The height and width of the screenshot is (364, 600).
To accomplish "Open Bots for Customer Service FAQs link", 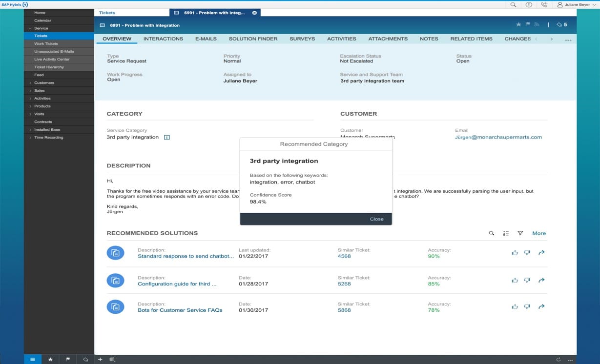I will tap(180, 310).
